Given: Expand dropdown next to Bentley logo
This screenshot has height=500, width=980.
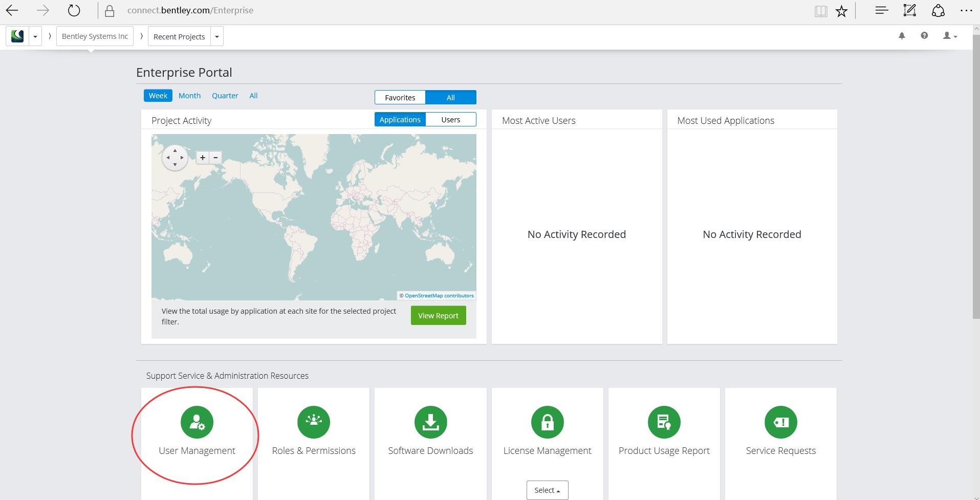Looking at the screenshot, I should pos(35,36).
